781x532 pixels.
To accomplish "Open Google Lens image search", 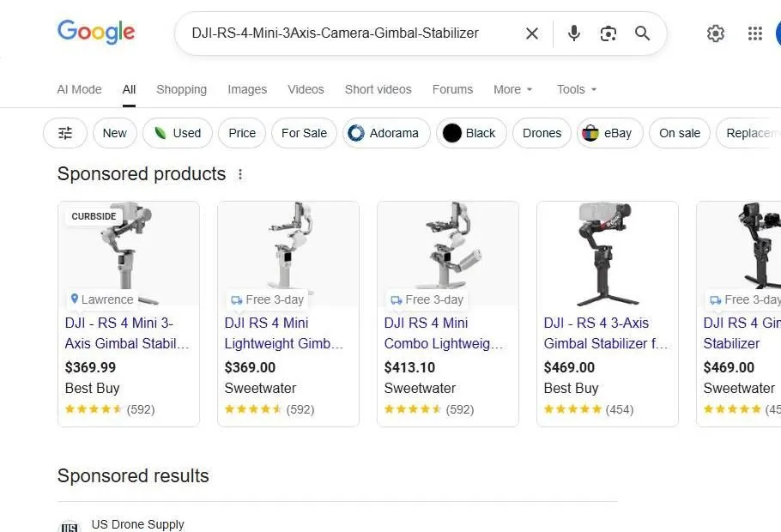I will coord(608,33).
